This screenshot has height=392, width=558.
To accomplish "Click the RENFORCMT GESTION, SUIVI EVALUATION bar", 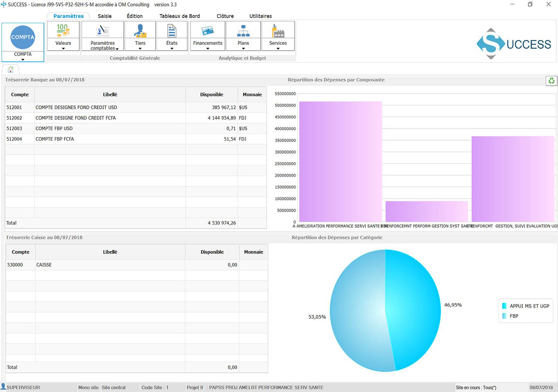I will (x=513, y=179).
